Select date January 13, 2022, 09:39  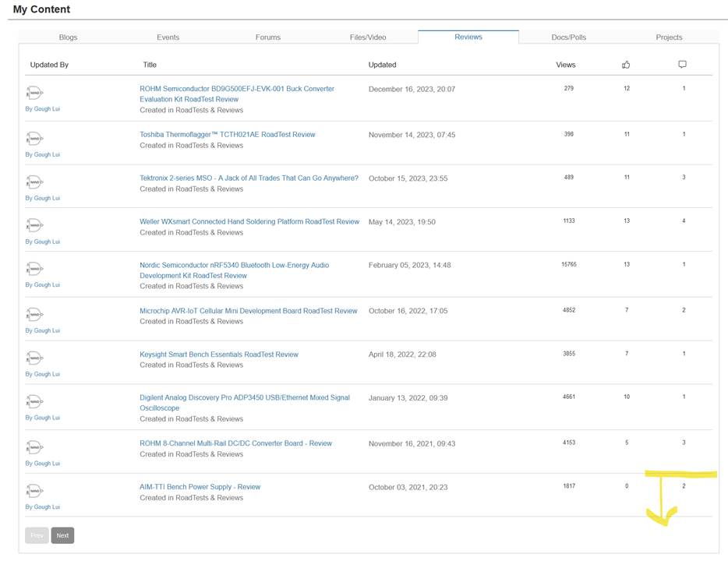pos(408,398)
